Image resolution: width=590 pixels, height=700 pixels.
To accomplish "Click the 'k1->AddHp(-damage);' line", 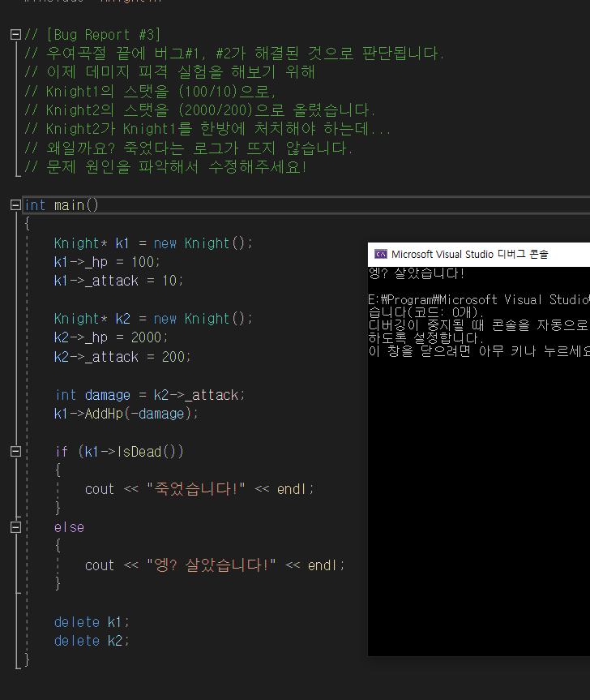I will [126, 414].
